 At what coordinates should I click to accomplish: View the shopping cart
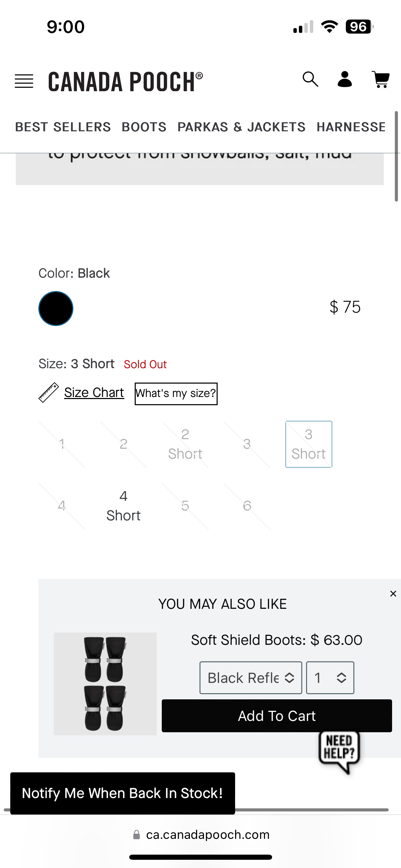[x=381, y=80]
